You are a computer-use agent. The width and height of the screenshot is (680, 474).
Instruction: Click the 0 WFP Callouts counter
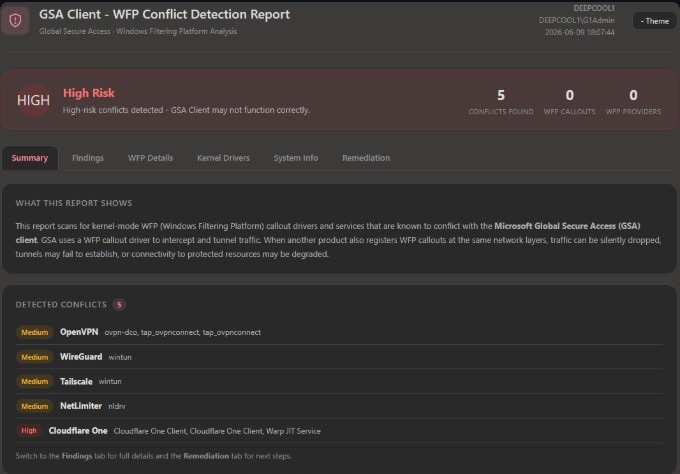[x=569, y=101]
